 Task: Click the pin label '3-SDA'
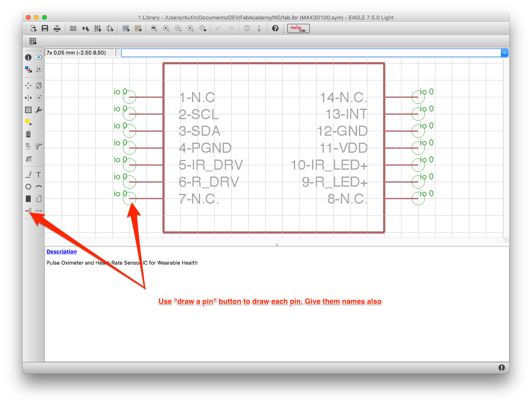199,131
